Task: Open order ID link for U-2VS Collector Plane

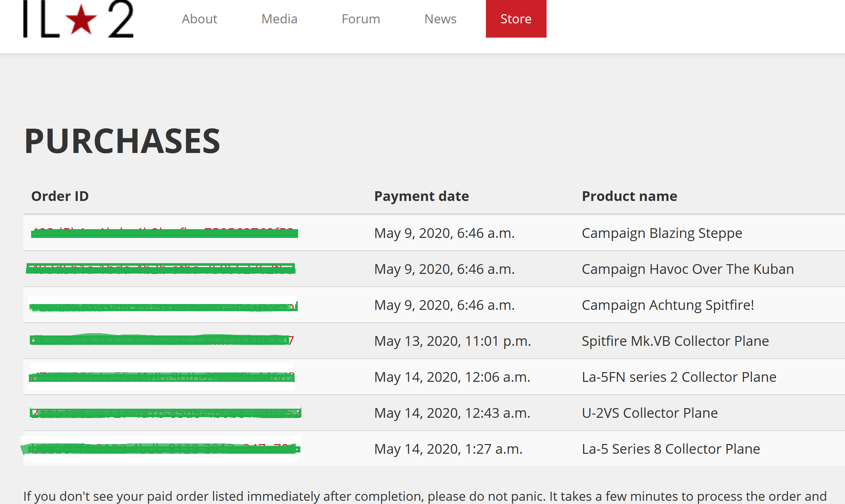Action: tap(165, 413)
